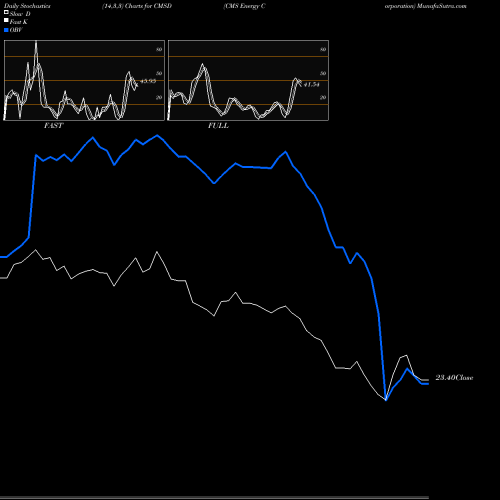The image size is (500, 500).
Task: Click the 50 axis label in the FULL chart
Action: point(323,73)
